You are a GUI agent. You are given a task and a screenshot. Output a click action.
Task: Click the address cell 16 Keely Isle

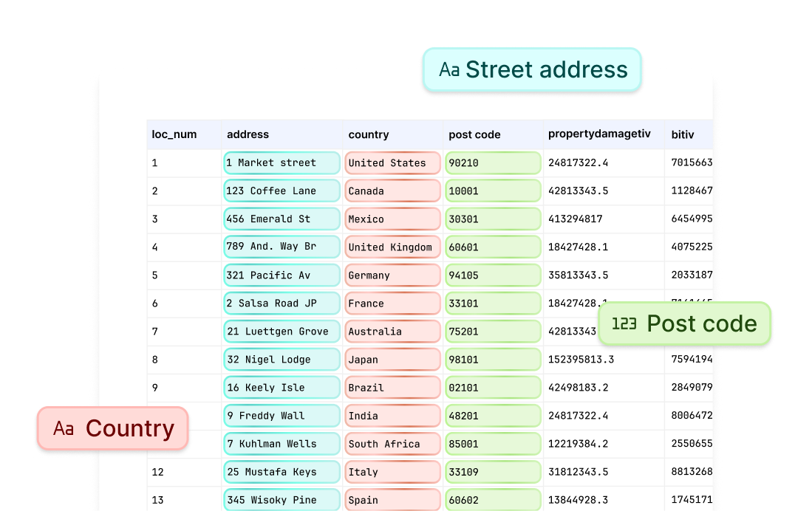pos(282,387)
